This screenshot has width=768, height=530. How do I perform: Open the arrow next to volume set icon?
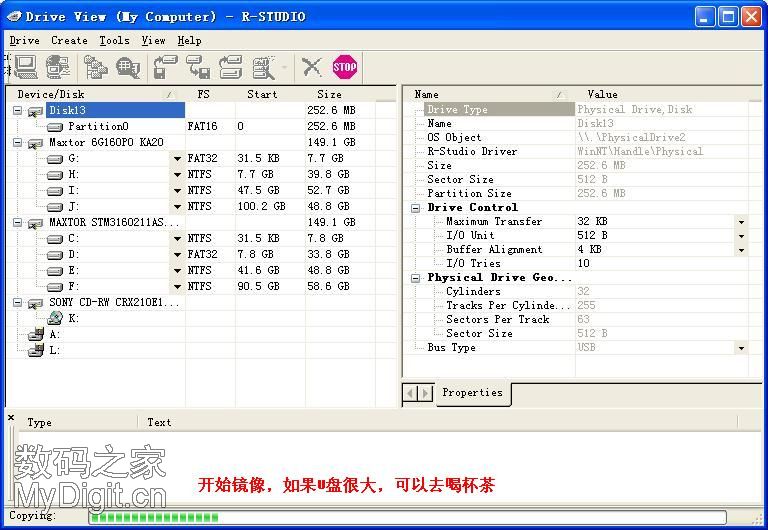click(x=284, y=67)
